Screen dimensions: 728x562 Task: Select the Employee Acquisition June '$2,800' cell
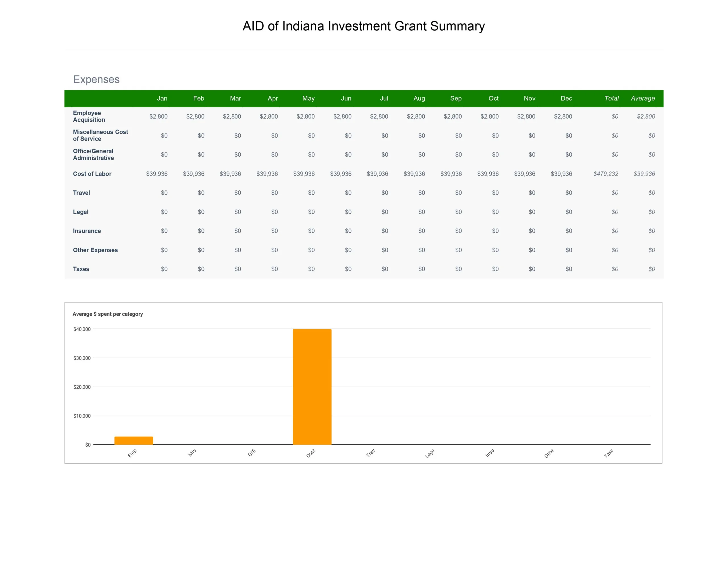click(342, 116)
